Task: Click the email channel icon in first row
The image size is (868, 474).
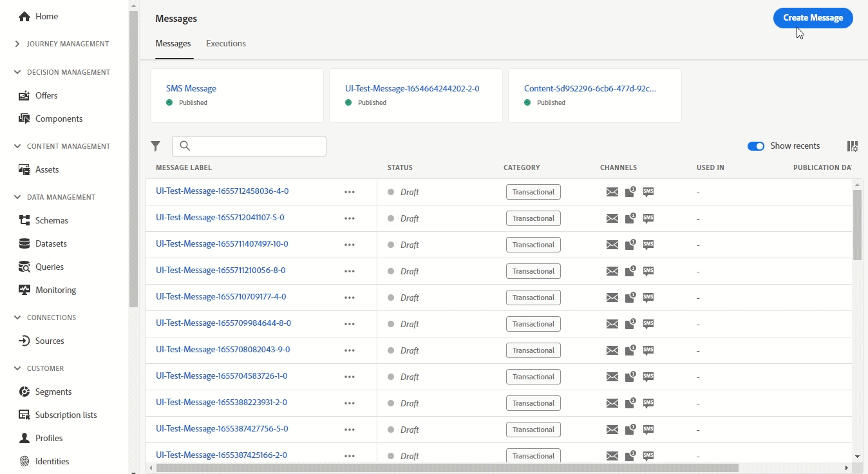Action: tap(612, 192)
